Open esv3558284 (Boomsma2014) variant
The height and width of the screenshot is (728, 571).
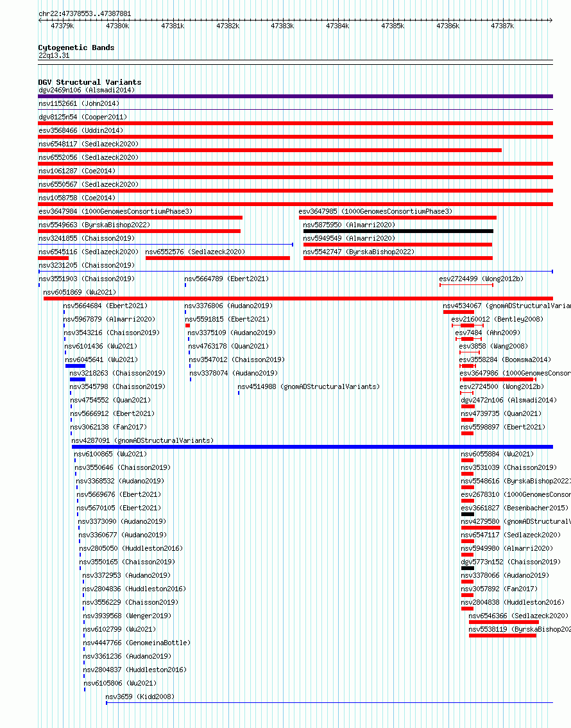pos(505,360)
